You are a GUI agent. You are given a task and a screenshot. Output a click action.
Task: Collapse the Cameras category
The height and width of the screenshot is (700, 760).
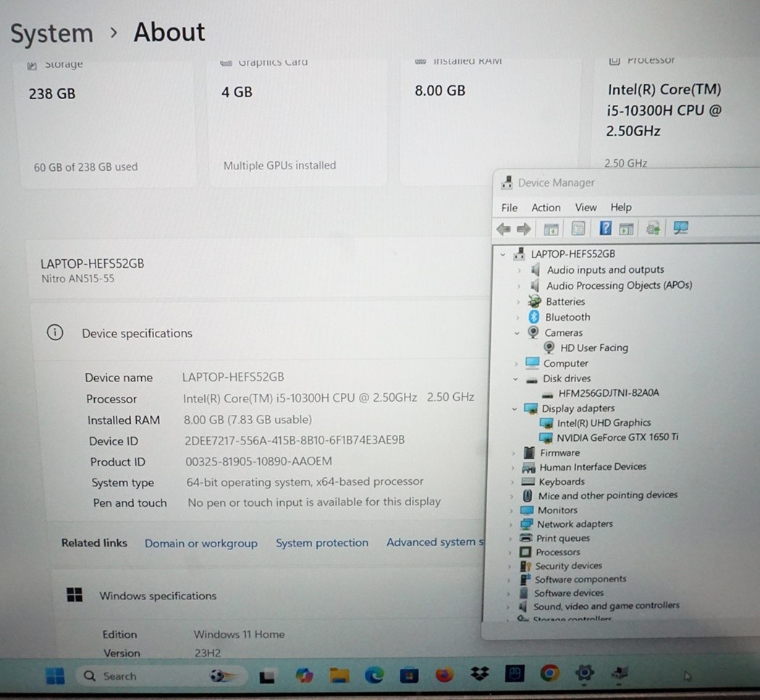tap(517, 333)
